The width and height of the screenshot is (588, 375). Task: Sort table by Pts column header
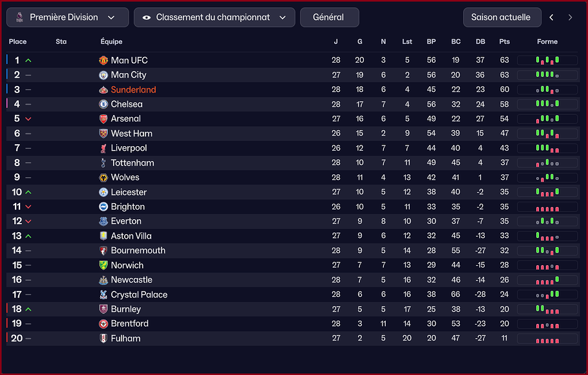point(505,42)
